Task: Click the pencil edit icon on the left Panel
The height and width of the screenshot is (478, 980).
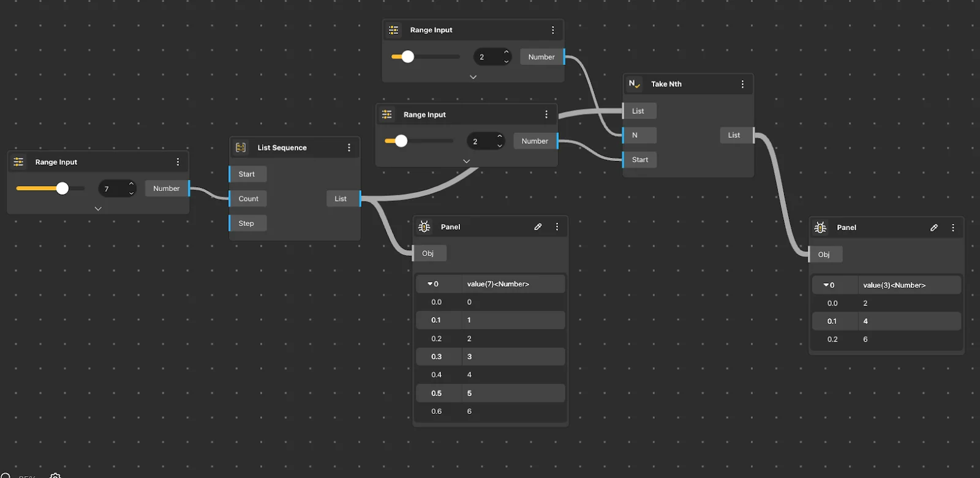Action: (538, 226)
